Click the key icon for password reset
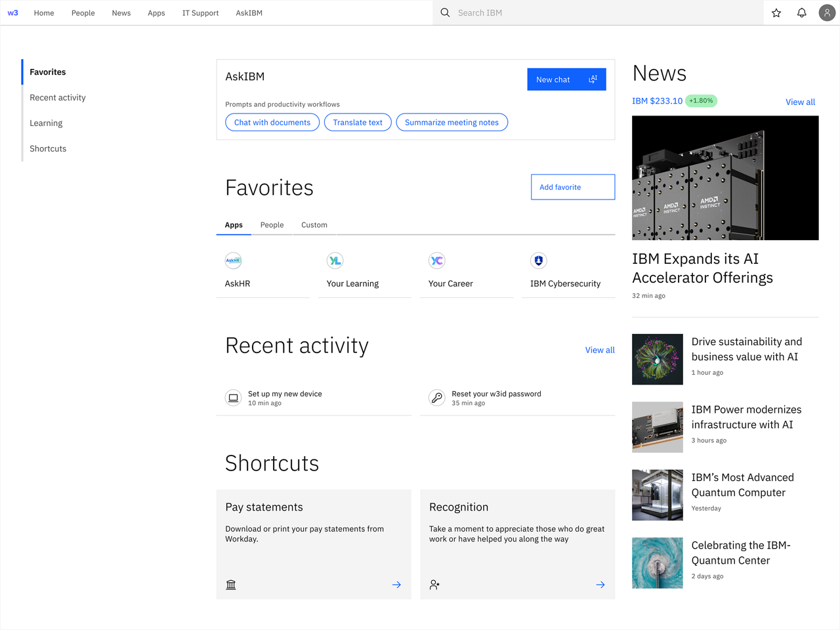 pos(436,398)
